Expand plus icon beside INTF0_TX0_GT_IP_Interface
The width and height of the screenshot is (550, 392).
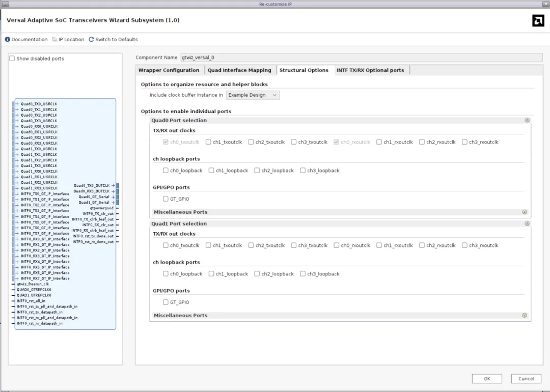coord(17,194)
